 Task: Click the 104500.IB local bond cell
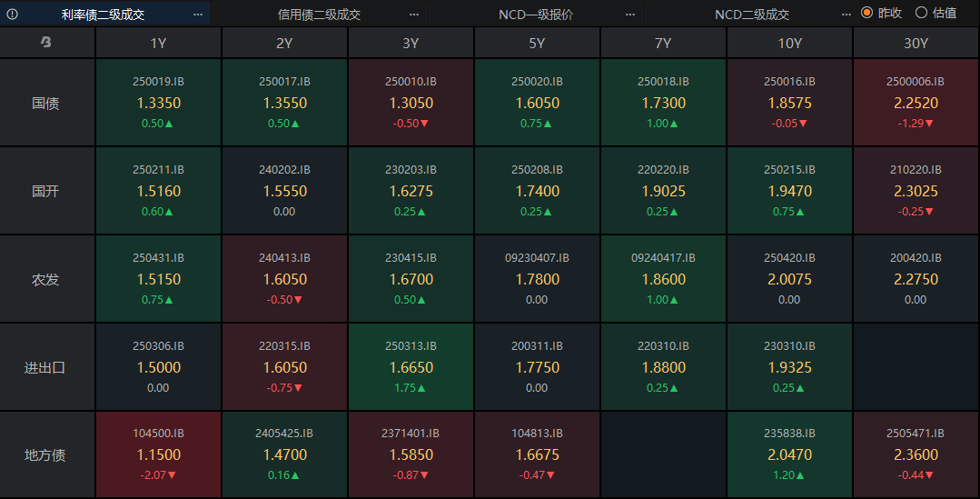point(158,454)
